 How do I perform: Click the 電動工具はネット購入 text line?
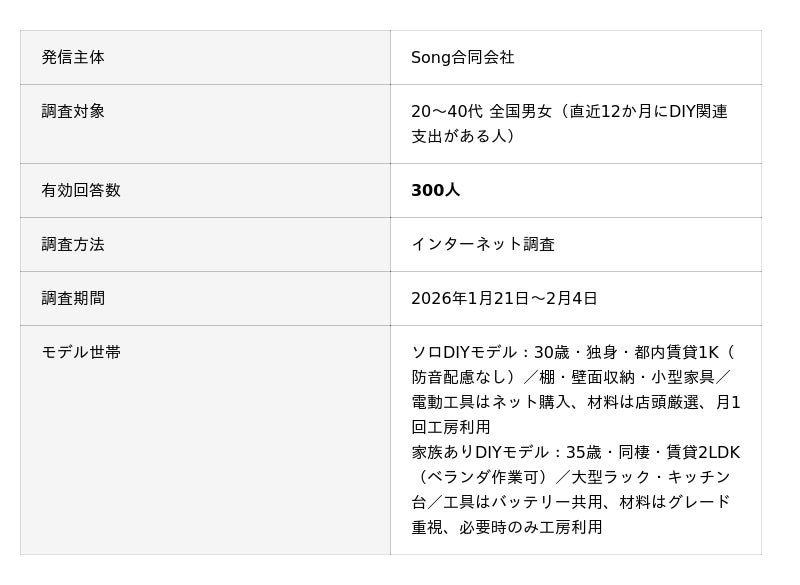click(576, 403)
